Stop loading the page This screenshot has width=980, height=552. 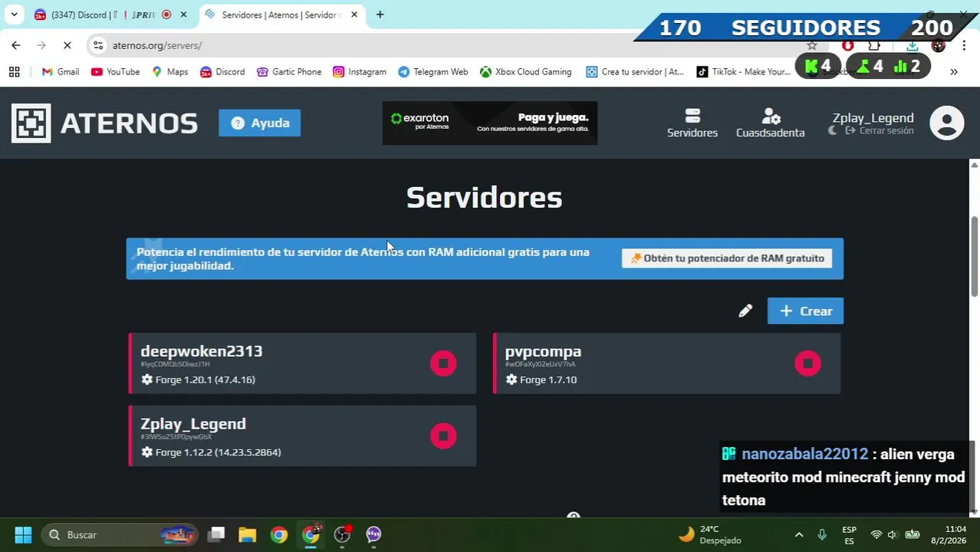[x=67, y=45]
